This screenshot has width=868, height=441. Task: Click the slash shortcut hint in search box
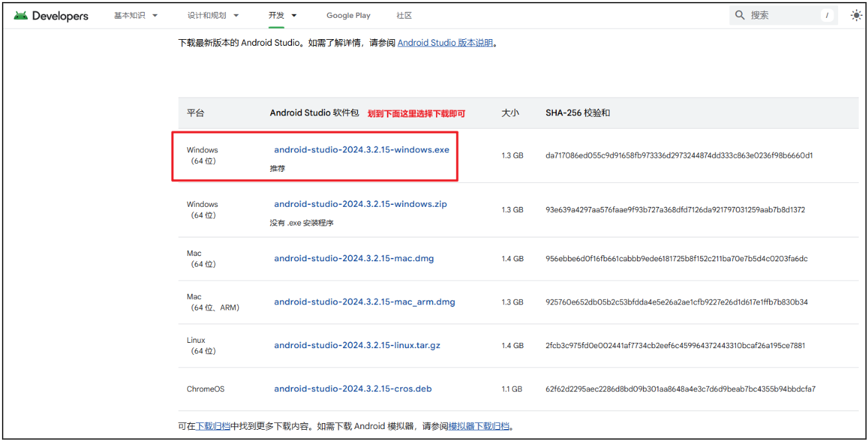827,15
